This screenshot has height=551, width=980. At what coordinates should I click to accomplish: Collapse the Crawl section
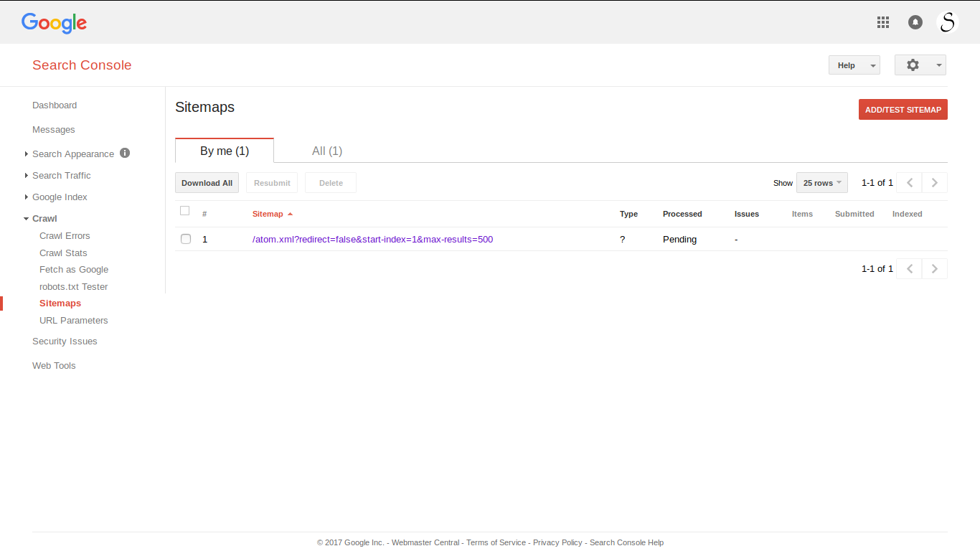(x=27, y=219)
